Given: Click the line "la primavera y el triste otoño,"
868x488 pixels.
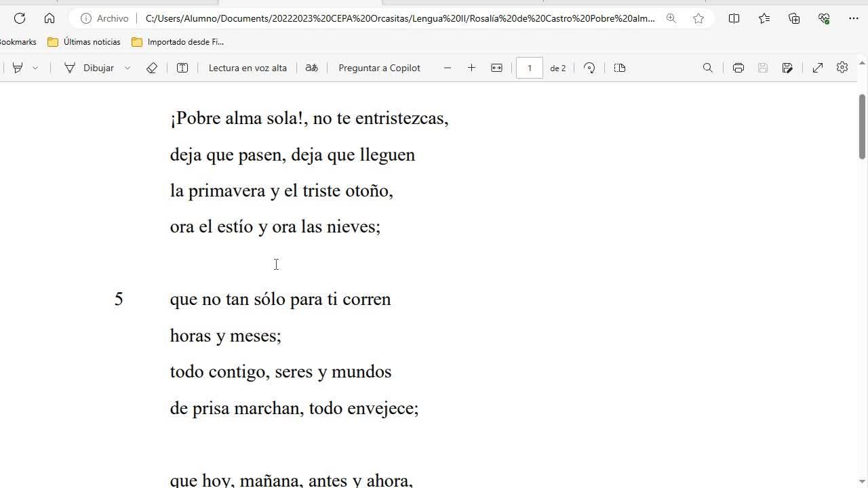Looking at the screenshot, I should pos(281,190).
